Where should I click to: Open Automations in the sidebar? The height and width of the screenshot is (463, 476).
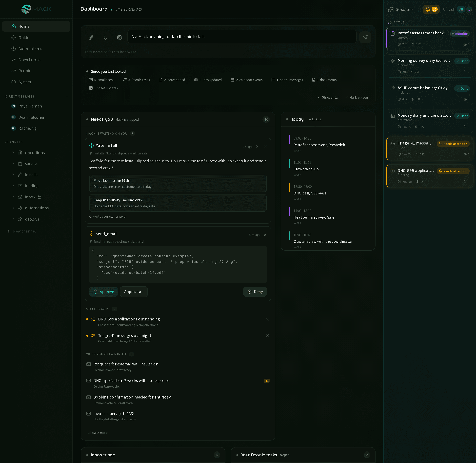36,48
